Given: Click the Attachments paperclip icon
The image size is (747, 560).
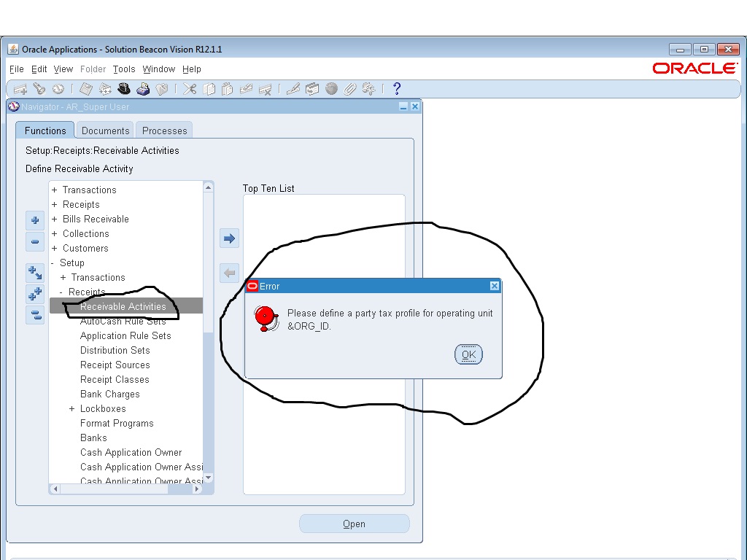Looking at the screenshot, I should (350, 89).
